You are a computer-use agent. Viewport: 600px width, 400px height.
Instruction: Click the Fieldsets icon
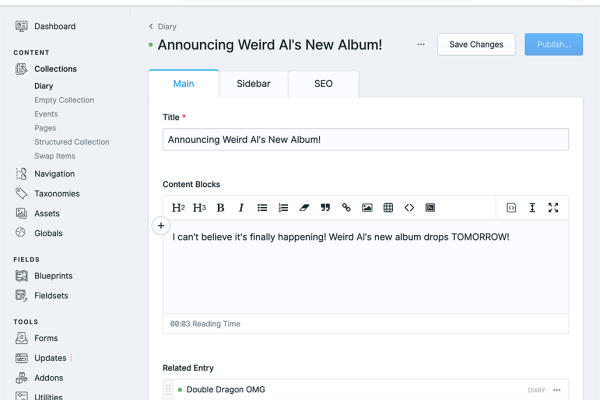coord(21,296)
